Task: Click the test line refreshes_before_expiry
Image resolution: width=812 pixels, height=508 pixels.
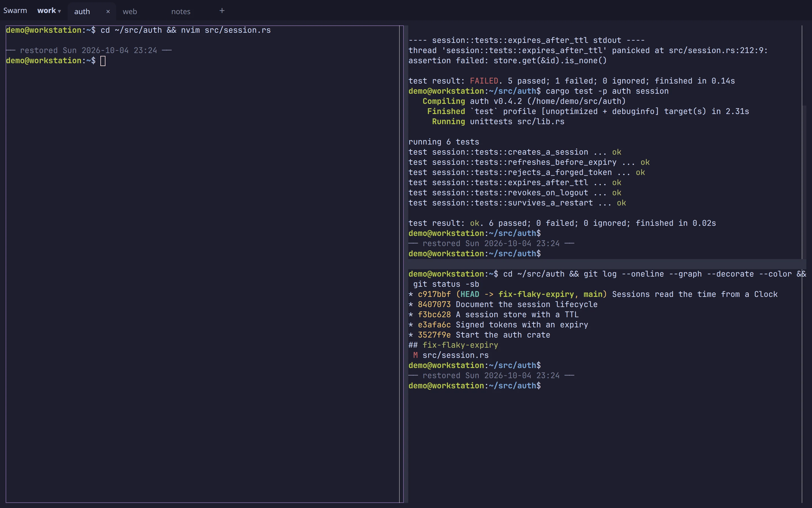Action: (x=529, y=162)
